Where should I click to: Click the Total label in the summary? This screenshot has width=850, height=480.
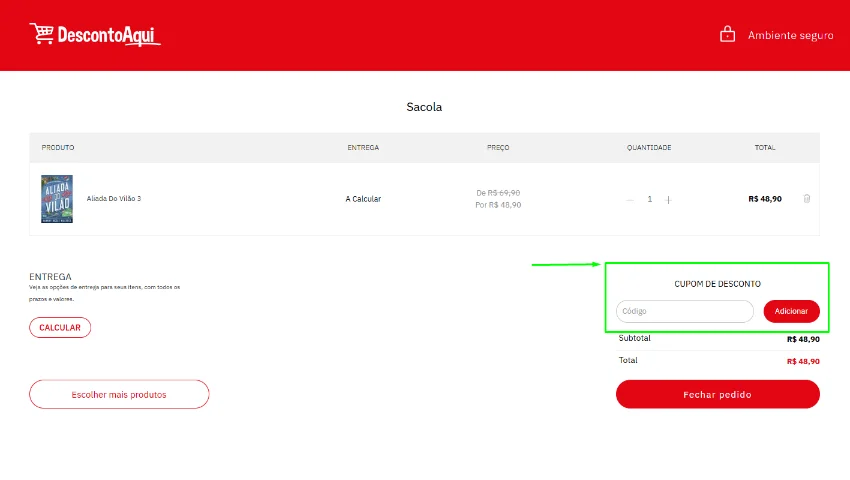pos(628,360)
